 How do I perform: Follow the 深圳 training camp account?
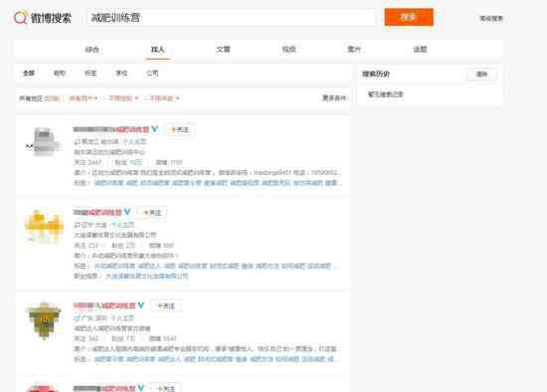point(166,305)
